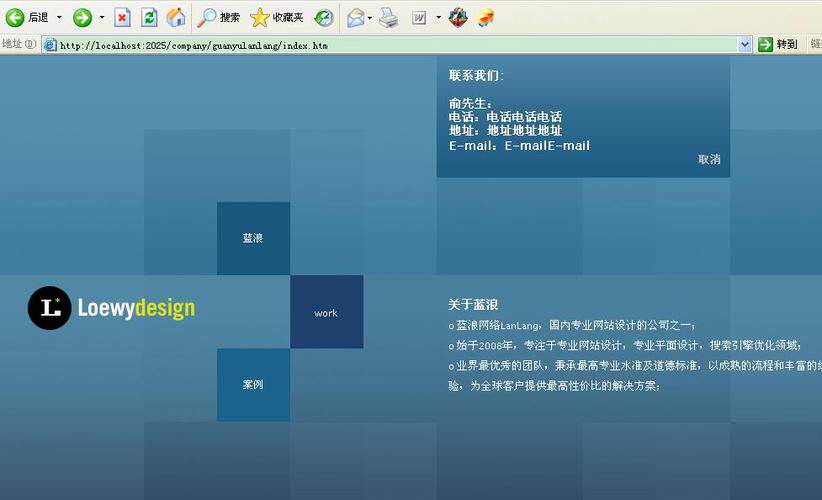Open the 蓝浪 navigation tile
822x500 pixels.
pyautogui.click(x=253, y=238)
